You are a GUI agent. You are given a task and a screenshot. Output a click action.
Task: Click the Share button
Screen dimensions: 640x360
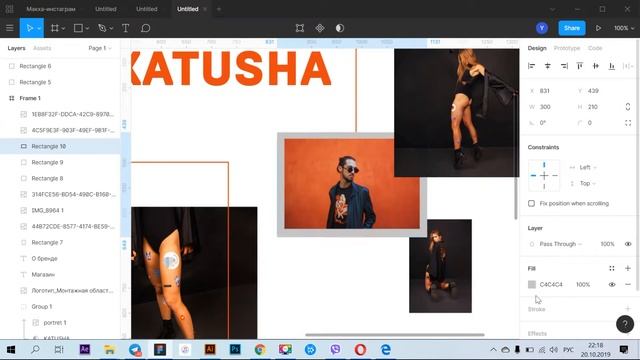pyautogui.click(x=571, y=28)
